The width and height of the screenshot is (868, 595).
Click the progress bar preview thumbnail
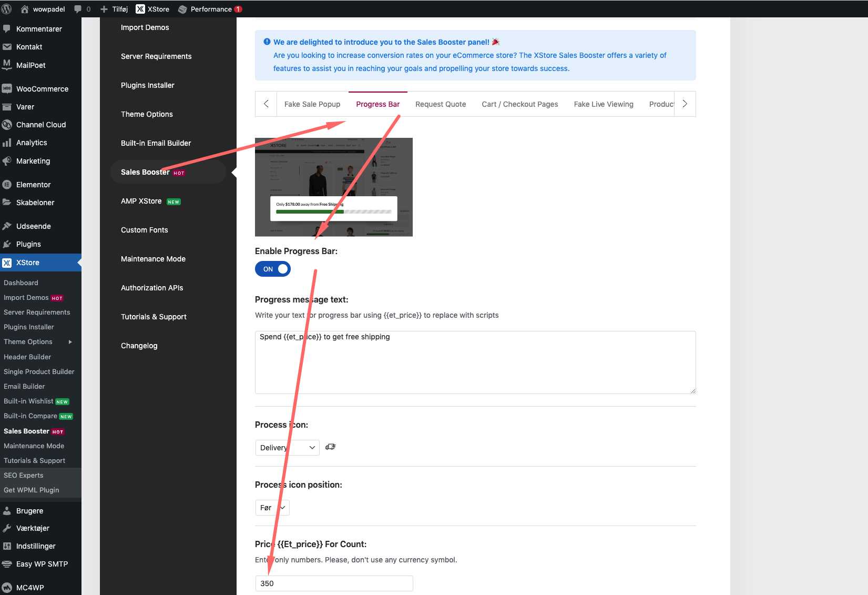tap(334, 187)
